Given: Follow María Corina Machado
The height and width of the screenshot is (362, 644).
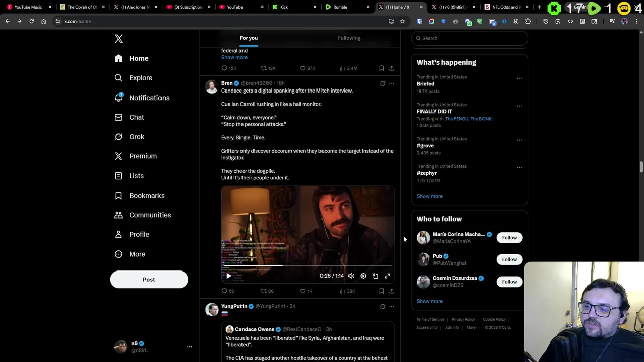Looking at the screenshot, I should tap(509, 238).
